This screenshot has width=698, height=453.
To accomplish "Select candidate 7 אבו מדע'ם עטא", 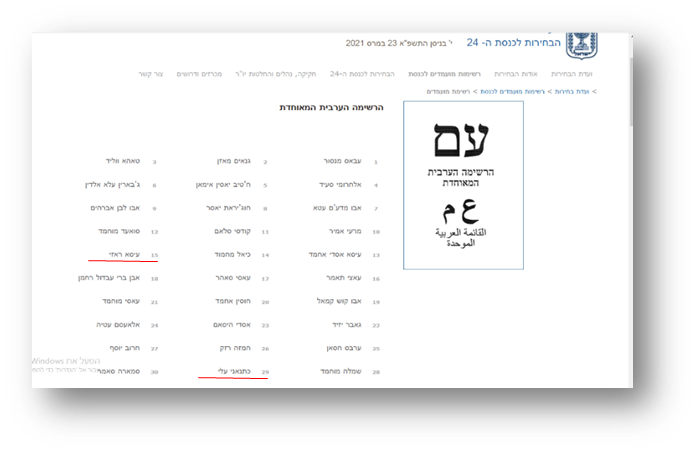I will pos(337,208).
